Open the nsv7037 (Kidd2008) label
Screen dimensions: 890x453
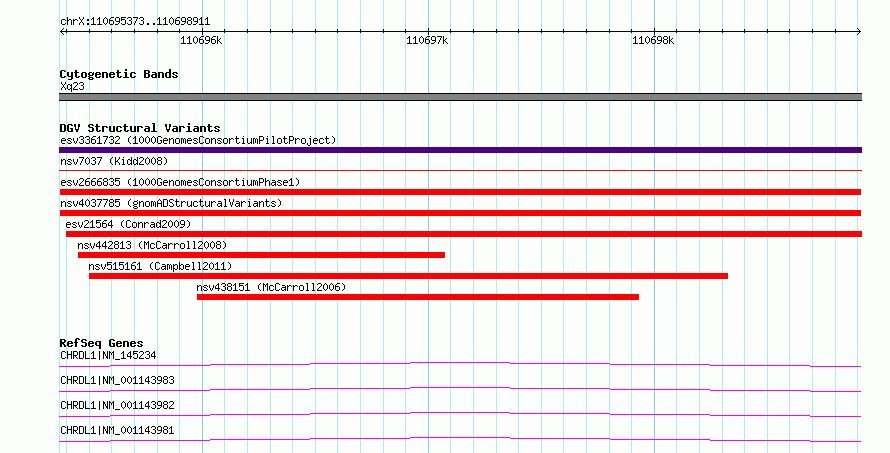pos(114,161)
